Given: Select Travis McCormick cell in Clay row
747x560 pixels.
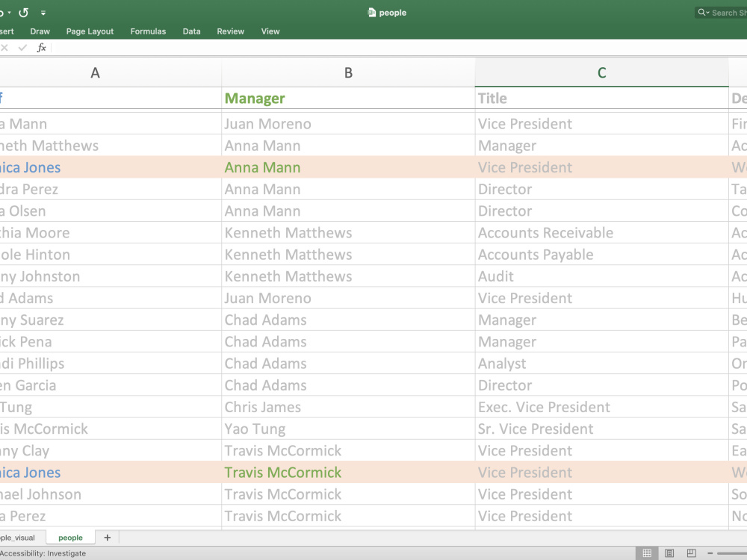Looking at the screenshot, I should coord(348,450).
